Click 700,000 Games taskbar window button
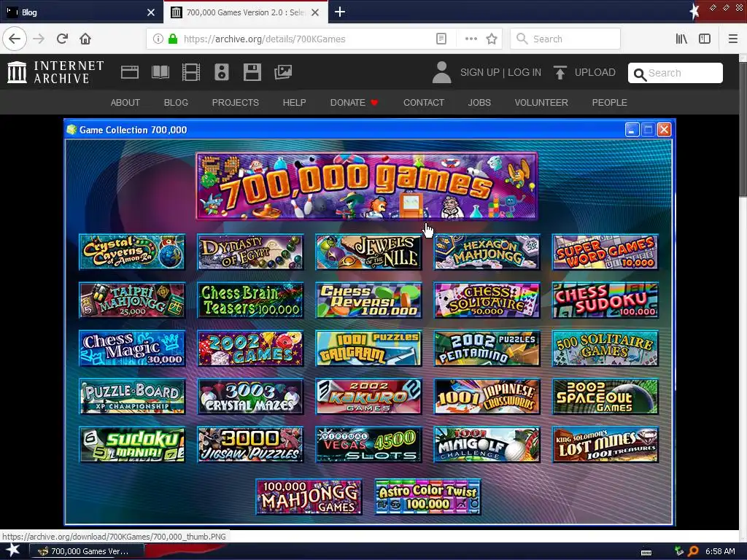The width and height of the screenshot is (747, 560). (x=87, y=551)
